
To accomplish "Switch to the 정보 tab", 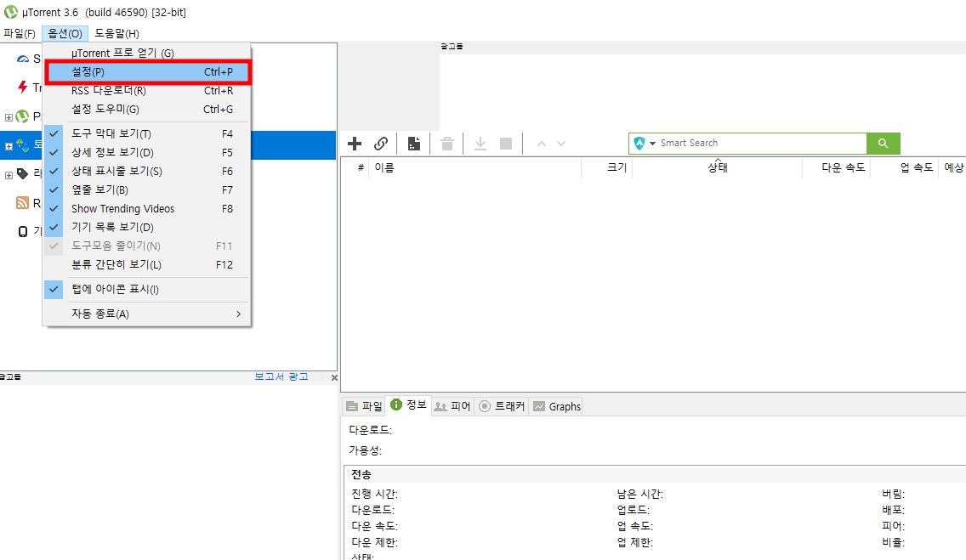I will point(408,405).
